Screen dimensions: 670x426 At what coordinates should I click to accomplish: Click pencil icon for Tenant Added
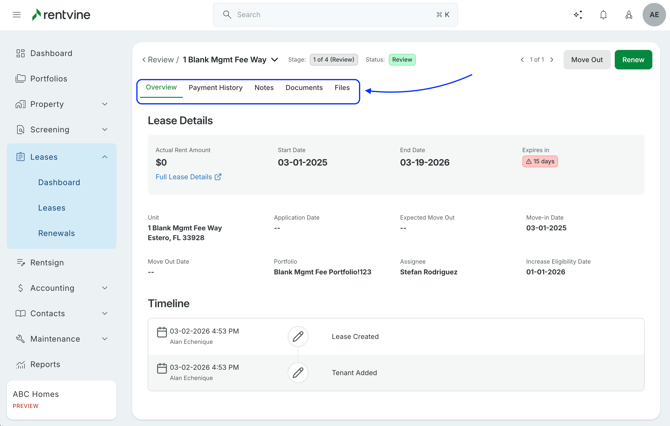[298, 373]
